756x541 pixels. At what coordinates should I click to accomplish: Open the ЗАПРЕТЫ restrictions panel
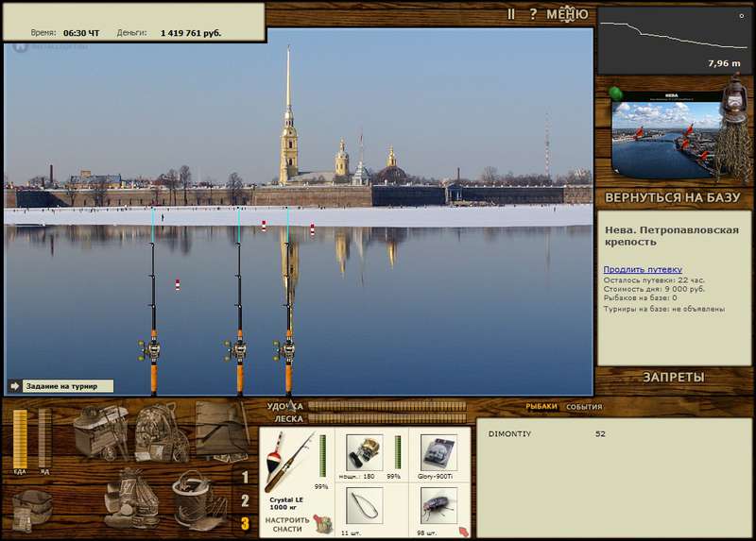click(x=674, y=378)
